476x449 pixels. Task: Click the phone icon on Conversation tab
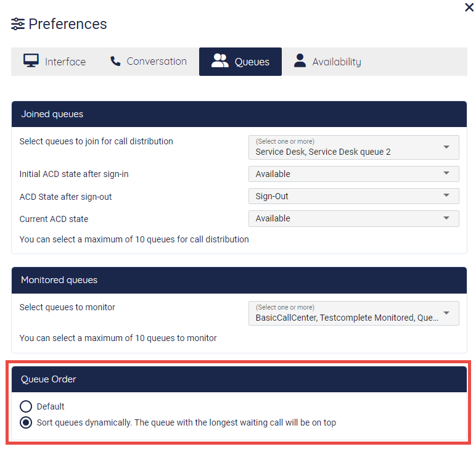[115, 61]
